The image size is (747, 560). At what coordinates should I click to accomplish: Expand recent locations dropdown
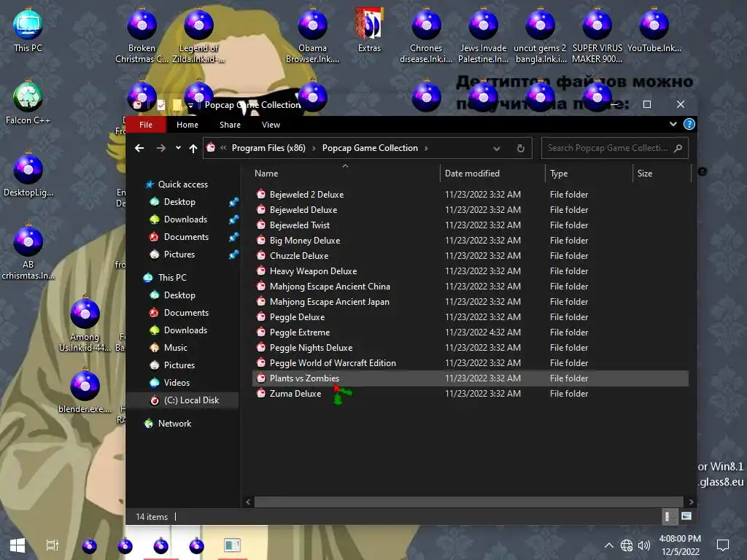(x=178, y=148)
